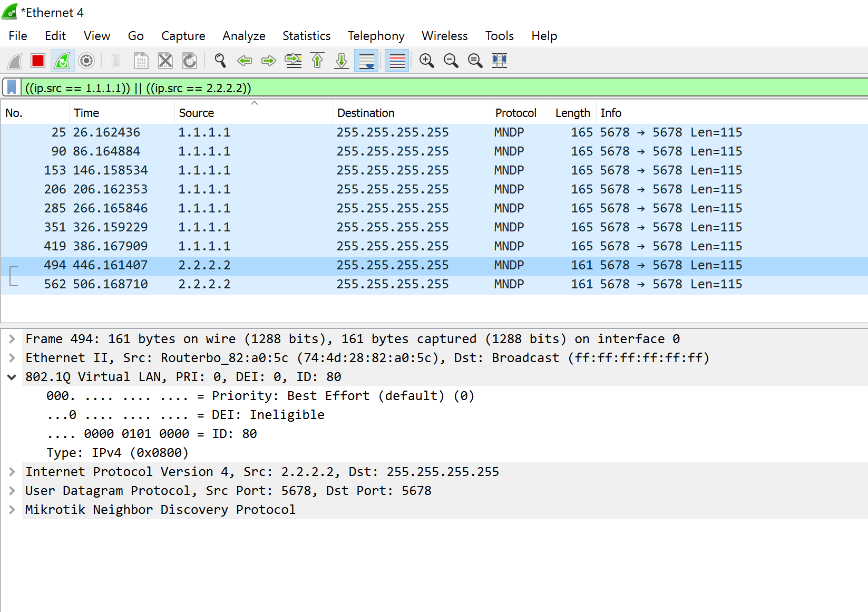Select packet number 25 row
The height and width of the screenshot is (612, 868).
pos(434,132)
